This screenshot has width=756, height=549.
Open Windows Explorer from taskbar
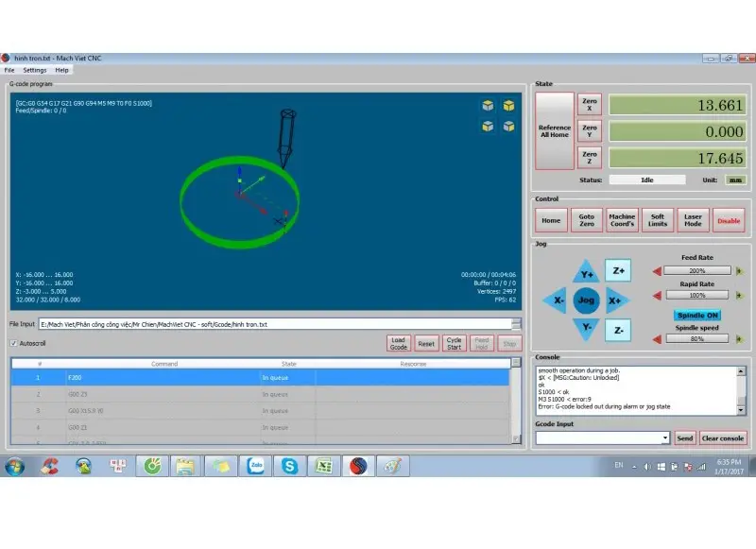point(185,466)
